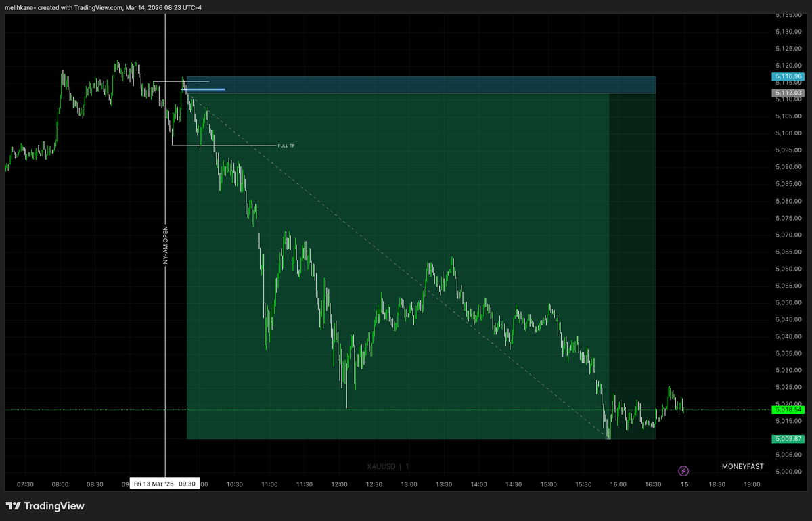
Task: Click the 15:30 time axis label
Action: [583, 484]
